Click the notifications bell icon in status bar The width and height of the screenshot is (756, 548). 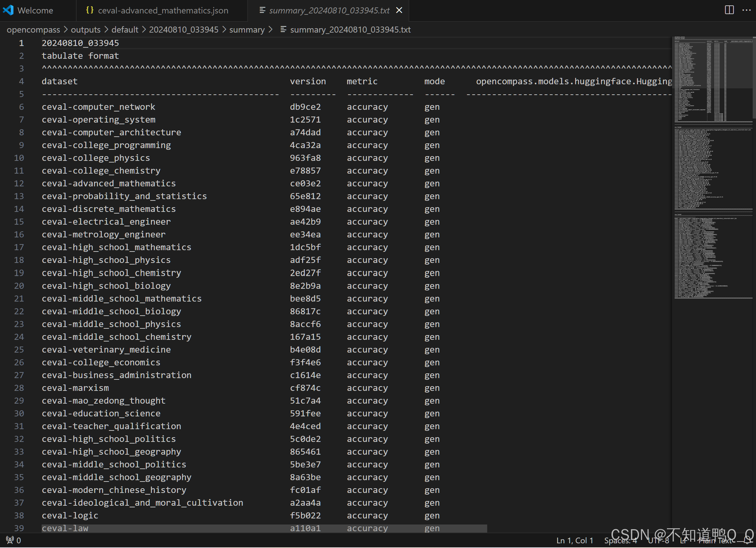click(747, 540)
